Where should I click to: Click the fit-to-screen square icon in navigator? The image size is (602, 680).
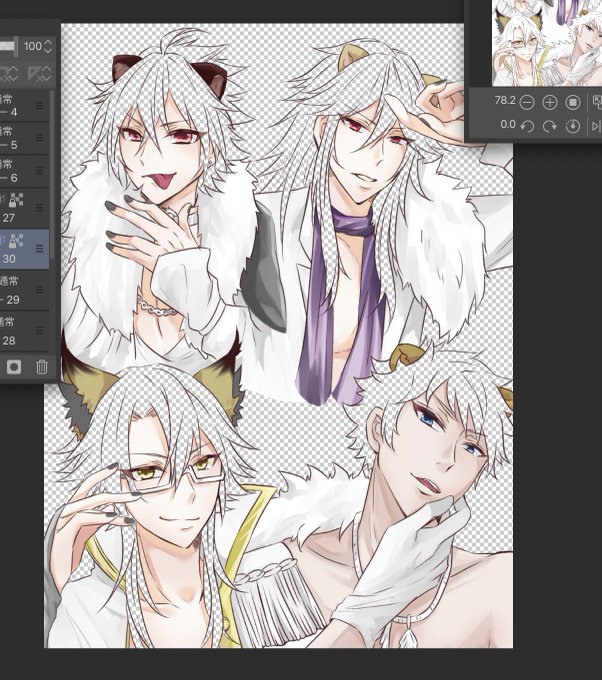tap(573, 102)
